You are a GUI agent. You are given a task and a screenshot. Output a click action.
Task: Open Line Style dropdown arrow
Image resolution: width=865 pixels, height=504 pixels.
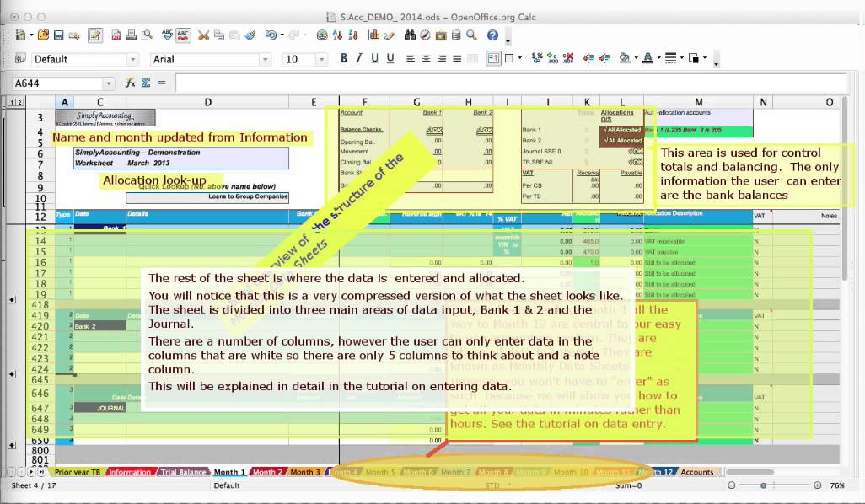(x=682, y=58)
